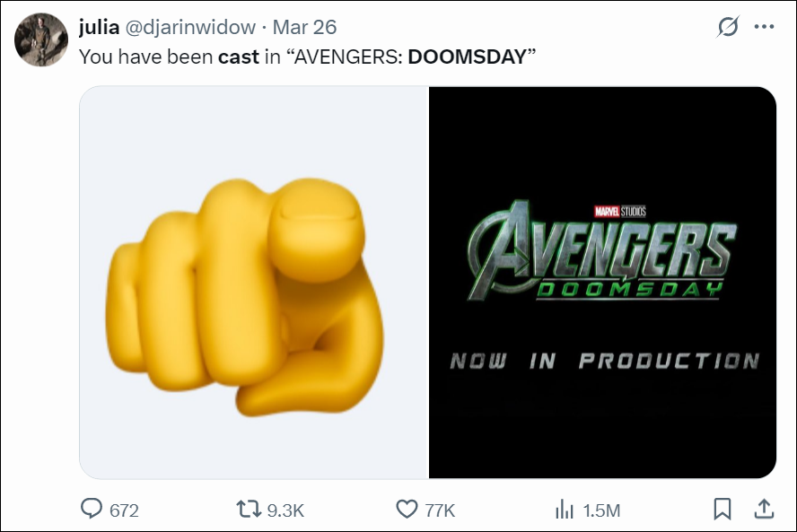Open the repost arrows menu
797x532 pixels.
pyautogui.click(x=247, y=510)
